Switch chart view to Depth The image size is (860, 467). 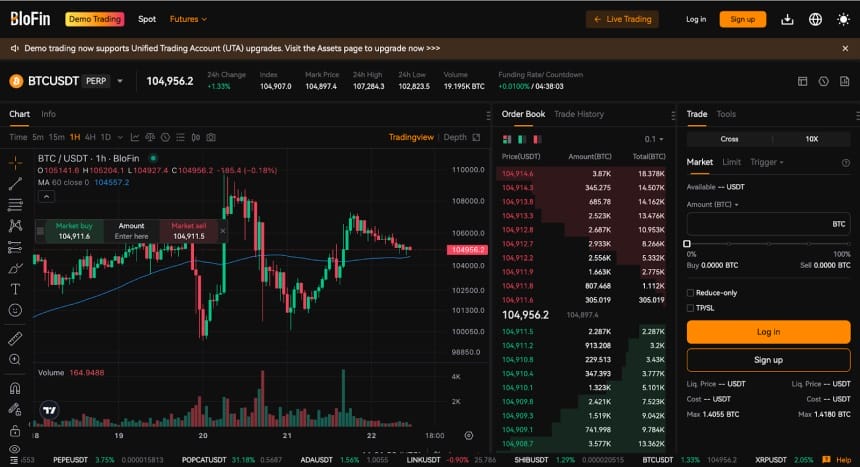pyautogui.click(x=455, y=137)
